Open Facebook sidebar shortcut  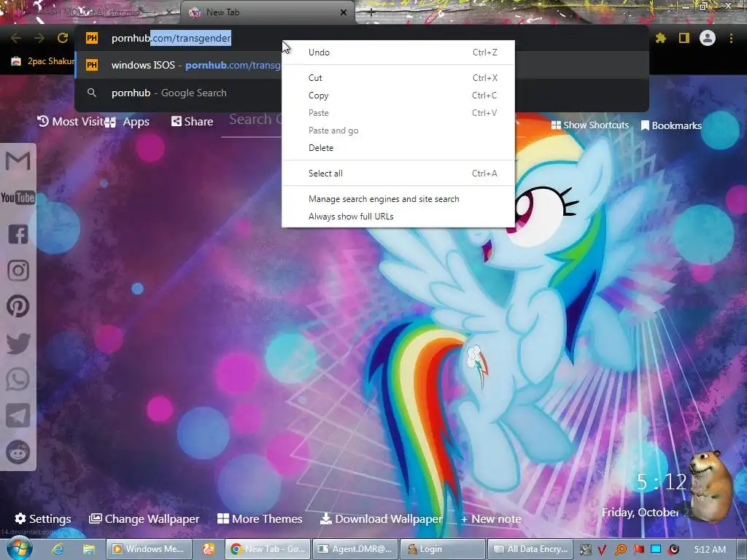coord(18,234)
